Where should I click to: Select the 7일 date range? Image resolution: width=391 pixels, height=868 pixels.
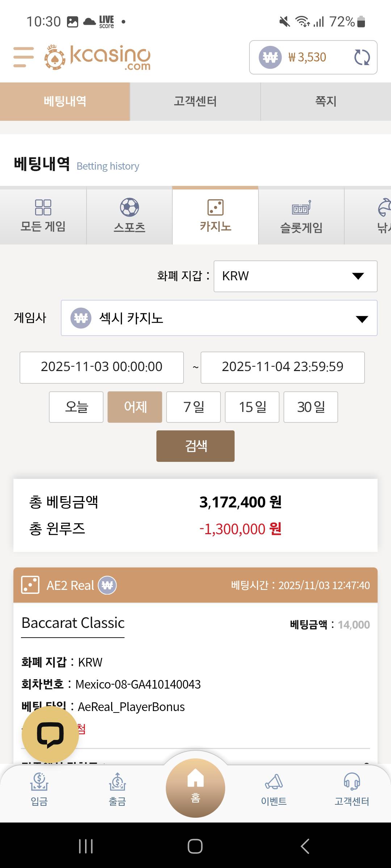point(193,407)
